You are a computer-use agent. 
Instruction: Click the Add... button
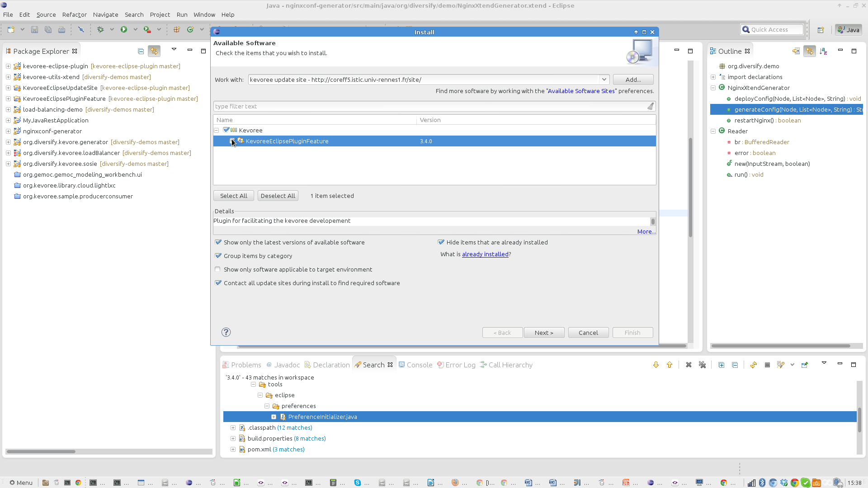click(633, 80)
